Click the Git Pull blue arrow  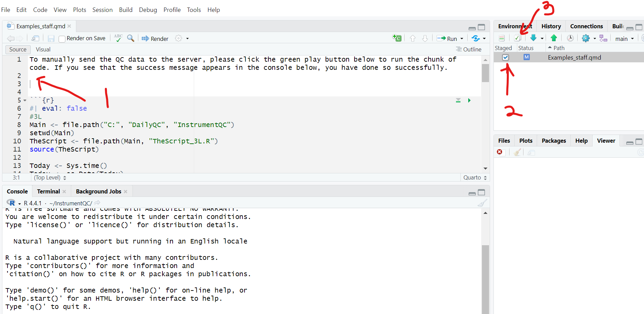(x=533, y=38)
